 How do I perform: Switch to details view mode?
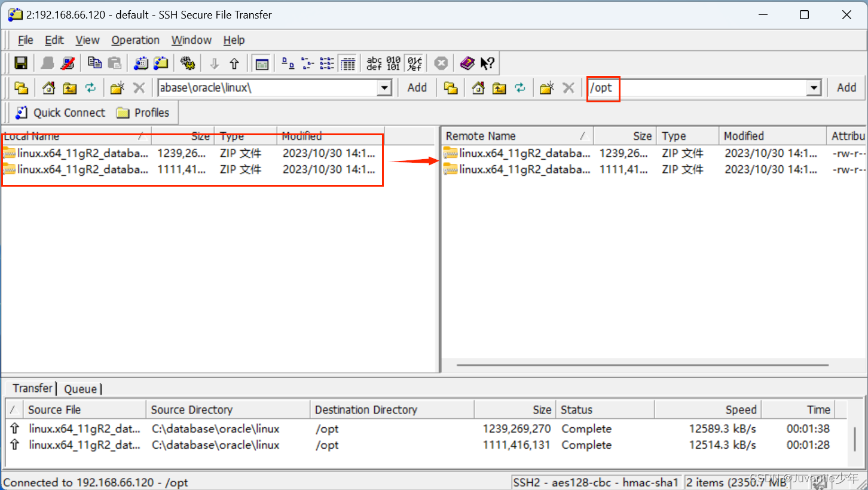click(x=347, y=63)
